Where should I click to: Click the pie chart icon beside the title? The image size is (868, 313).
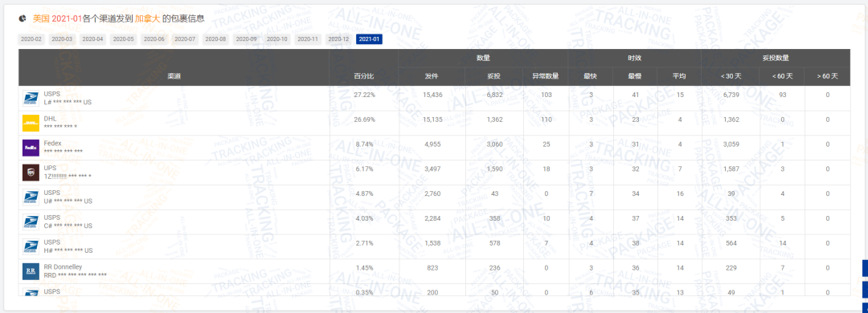23,18
